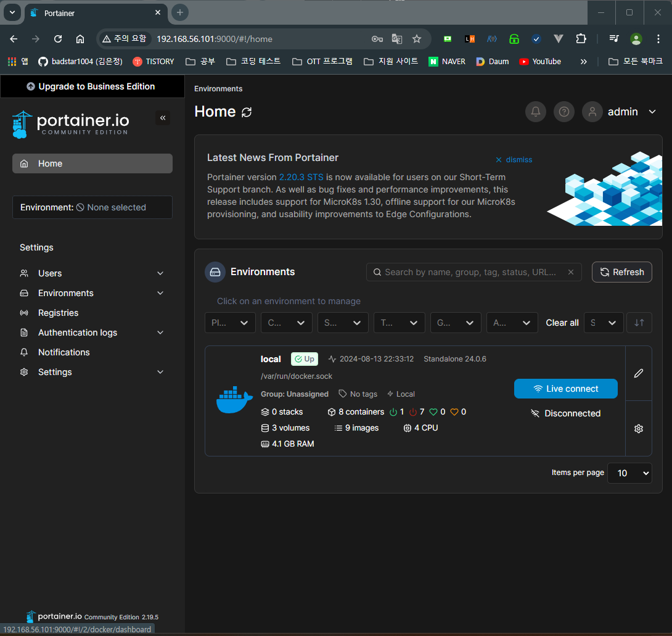Viewport: 672px width, 636px height.
Task: Open Chrome three-dot menu
Action: click(x=658, y=39)
